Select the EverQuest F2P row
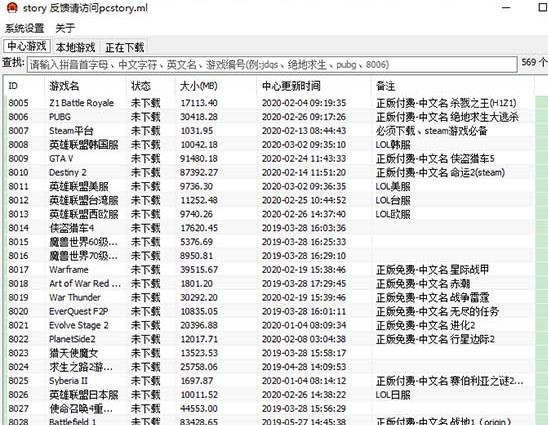This screenshot has height=425, width=548. (269, 311)
